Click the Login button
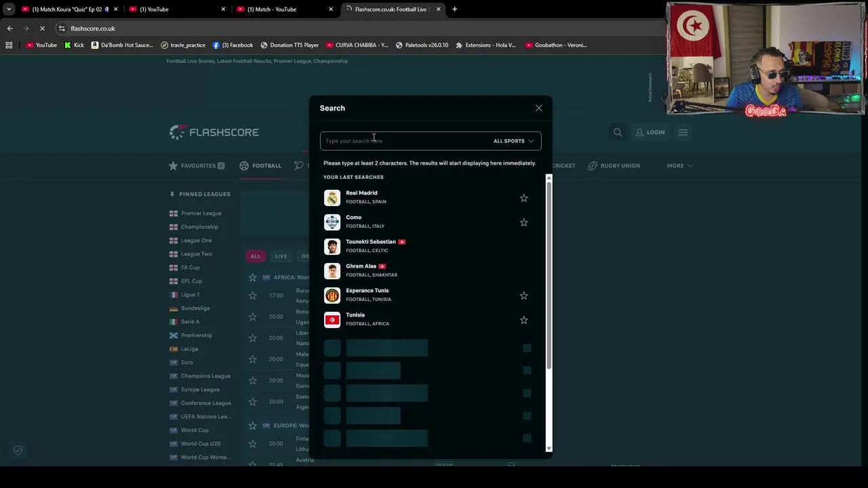Image resolution: width=868 pixels, height=488 pixels. pos(650,132)
